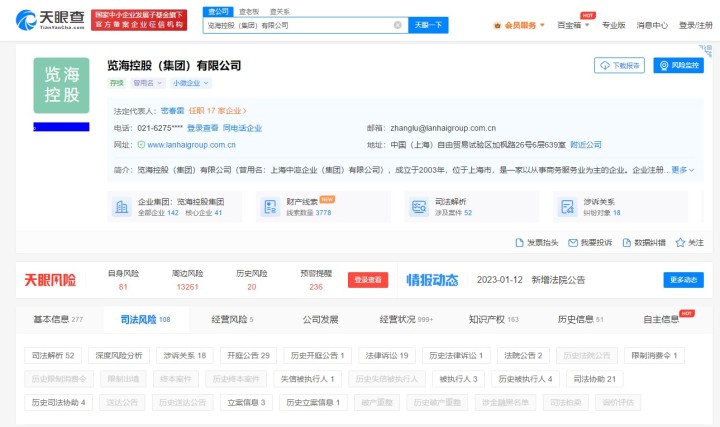Screen dimensions: 720x427
Task: Click the 开庭公告 29 filter tag
Action: point(248,355)
